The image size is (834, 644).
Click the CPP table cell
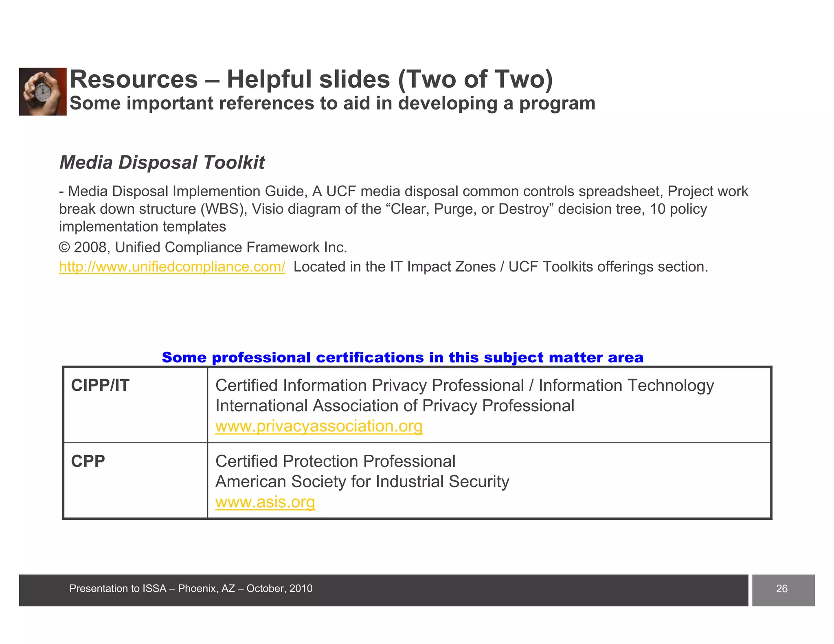88,461
